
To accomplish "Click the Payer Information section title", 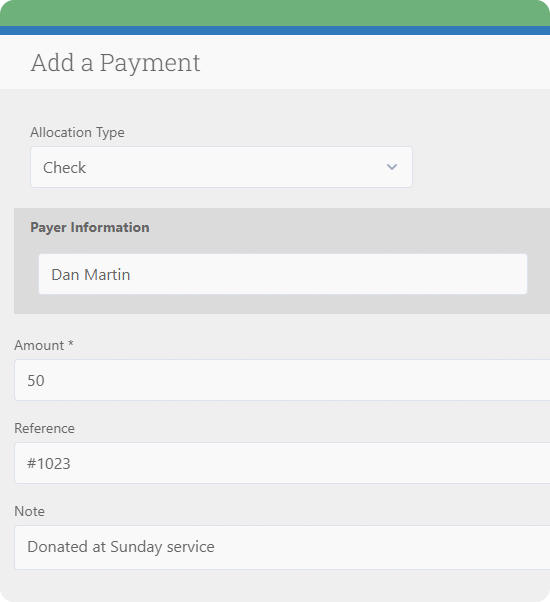I will [90, 227].
